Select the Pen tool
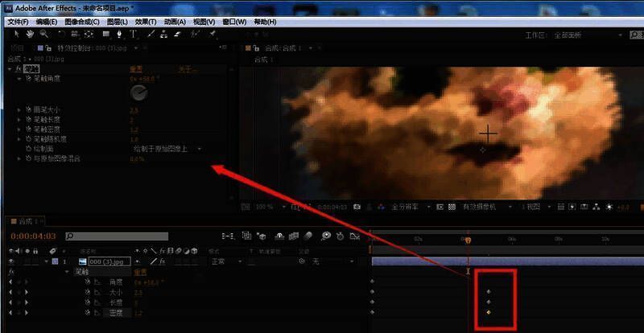The height and width of the screenshot is (333, 644). [x=119, y=34]
